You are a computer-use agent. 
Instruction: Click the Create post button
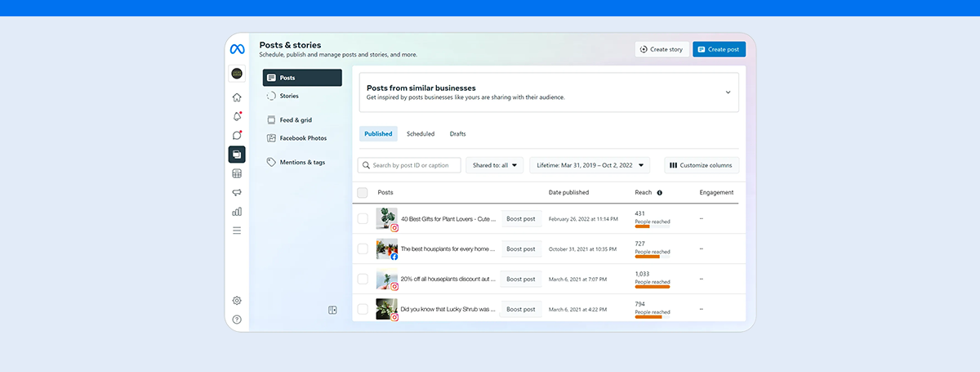click(719, 49)
